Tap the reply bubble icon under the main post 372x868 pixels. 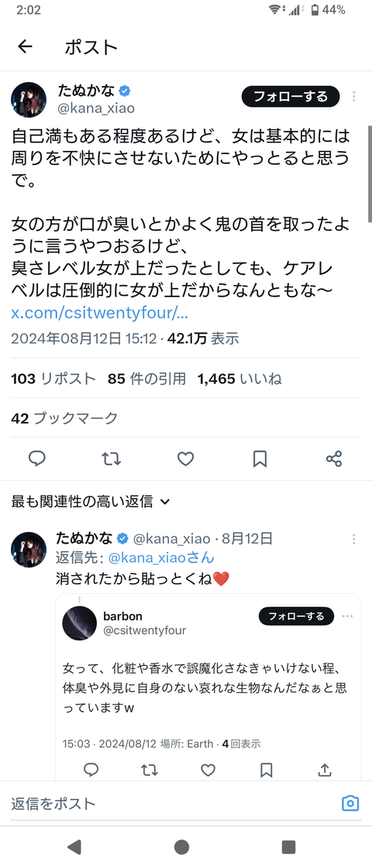coord(37,458)
